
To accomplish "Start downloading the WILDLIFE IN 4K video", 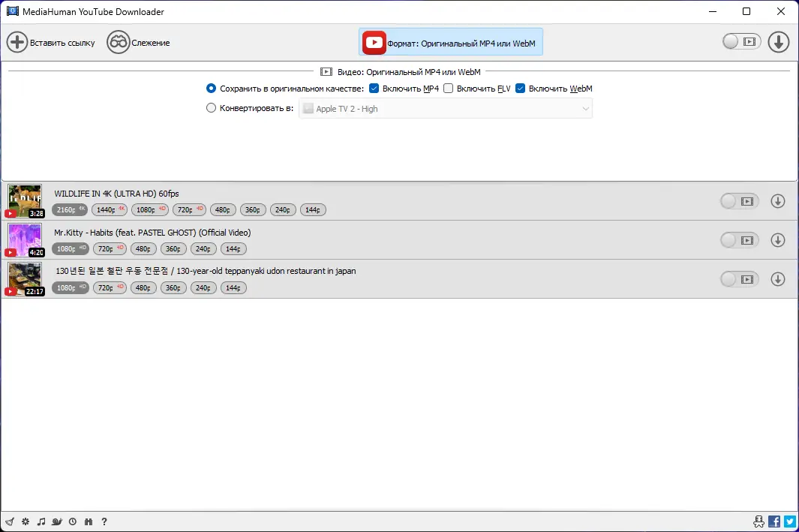I will click(777, 200).
